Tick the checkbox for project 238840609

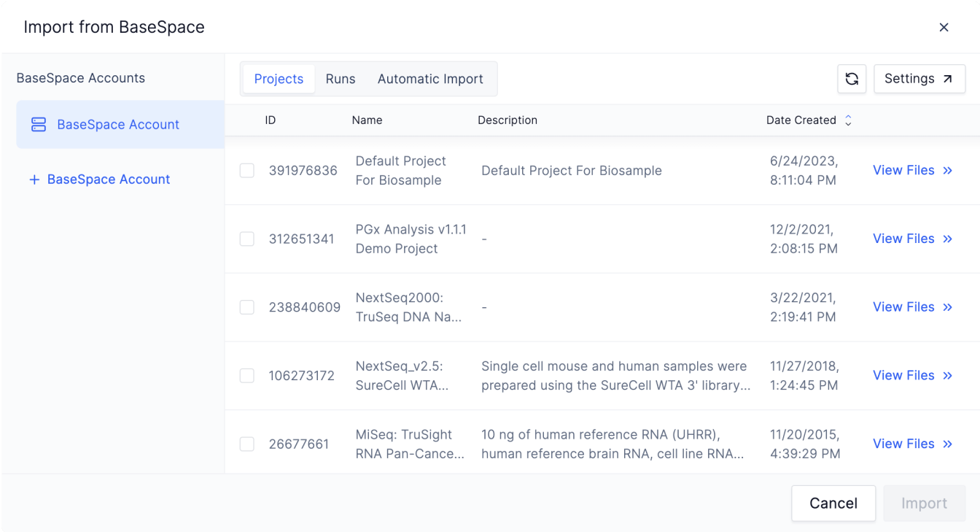point(247,307)
